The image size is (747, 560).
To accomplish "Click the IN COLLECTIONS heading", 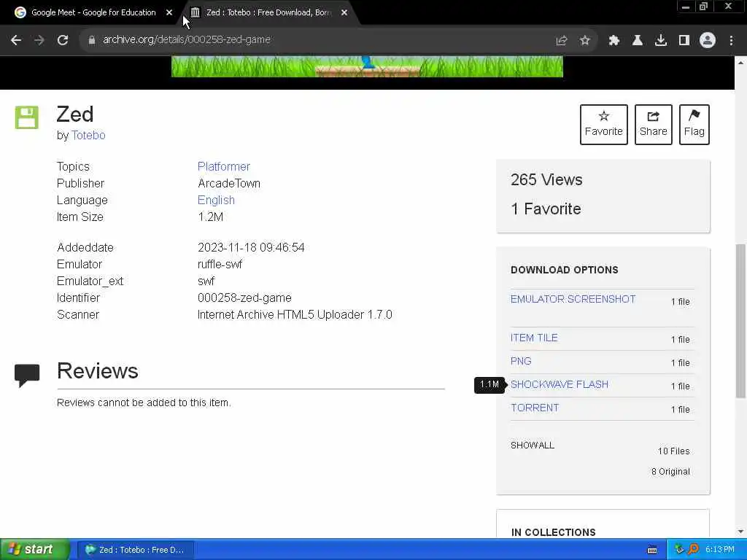I will coord(553,532).
